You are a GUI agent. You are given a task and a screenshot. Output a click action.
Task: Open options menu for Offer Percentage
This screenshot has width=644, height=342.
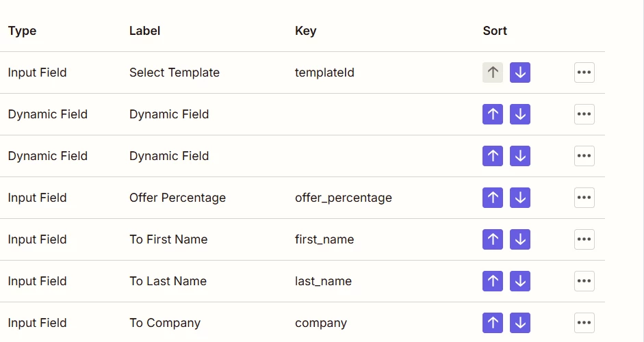tap(584, 198)
